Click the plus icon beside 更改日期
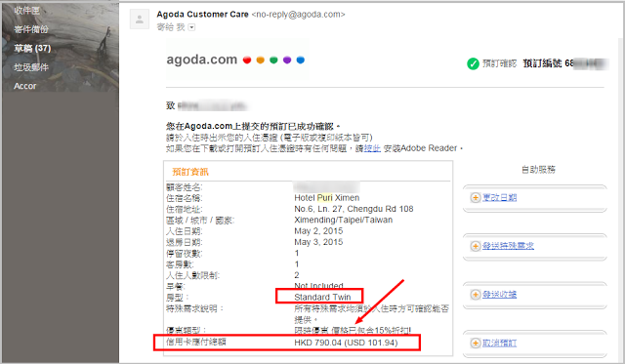Viewport: 625px width, 364px height. tap(476, 197)
